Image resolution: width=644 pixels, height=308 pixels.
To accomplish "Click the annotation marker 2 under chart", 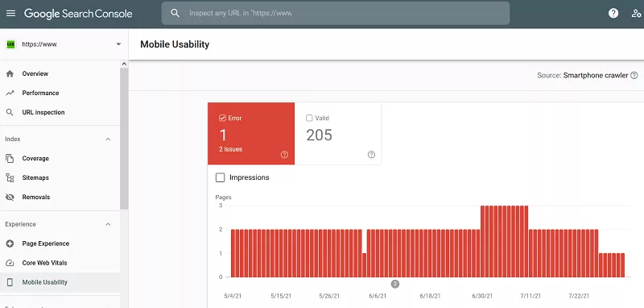I will (395, 284).
